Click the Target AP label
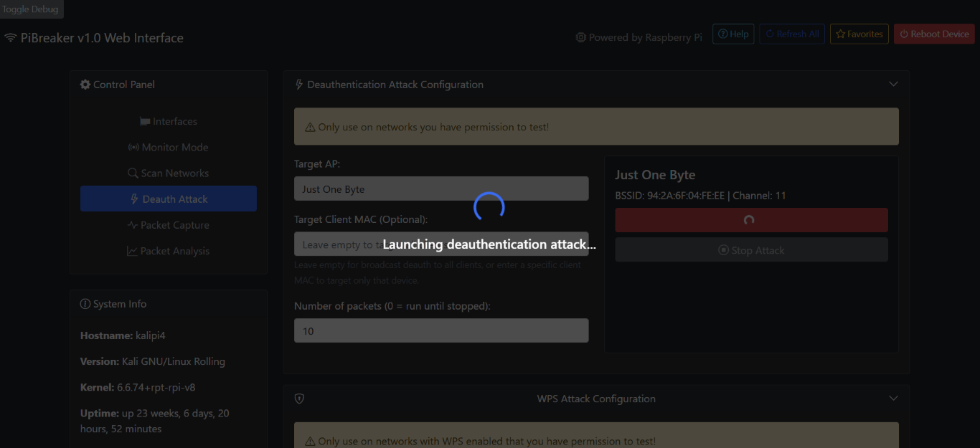The width and height of the screenshot is (980, 448). coord(317,163)
